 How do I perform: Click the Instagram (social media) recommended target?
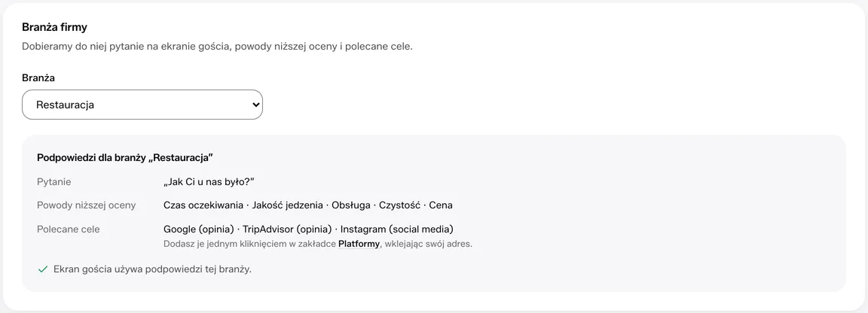coord(397,229)
